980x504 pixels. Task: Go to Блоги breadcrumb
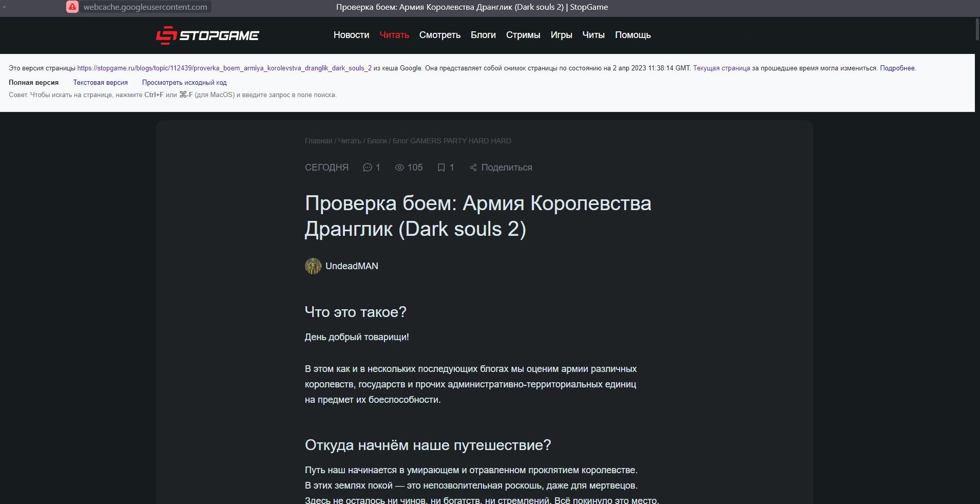coord(377,141)
